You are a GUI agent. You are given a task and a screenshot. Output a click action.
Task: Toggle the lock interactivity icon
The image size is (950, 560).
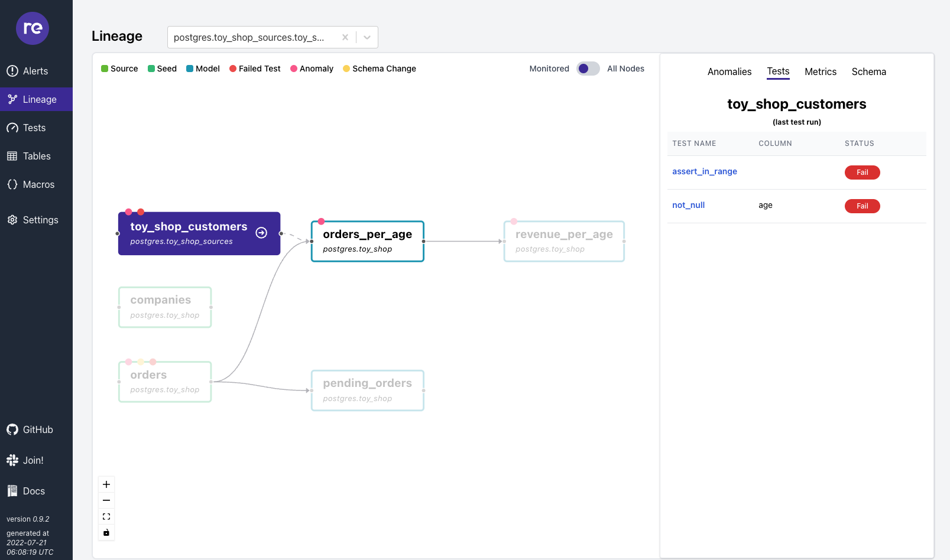click(106, 532)
